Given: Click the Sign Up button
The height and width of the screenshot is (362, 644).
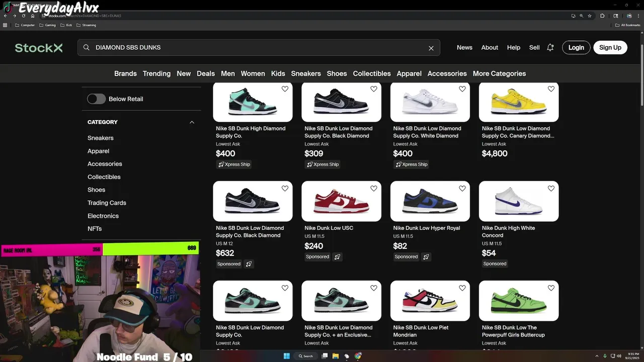Looking at the screenshot, I should pyautogui.click(x=610, y=48).
